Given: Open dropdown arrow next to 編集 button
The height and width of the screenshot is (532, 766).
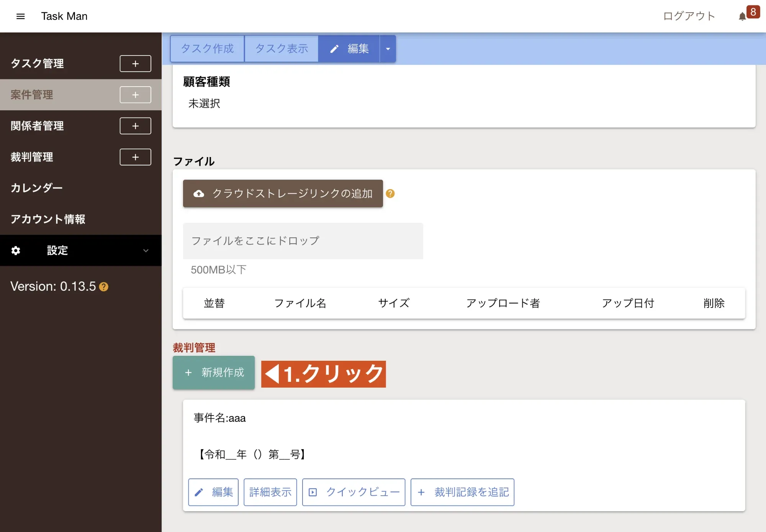Looking at the screenshot, I should click(x=388, y=49).
